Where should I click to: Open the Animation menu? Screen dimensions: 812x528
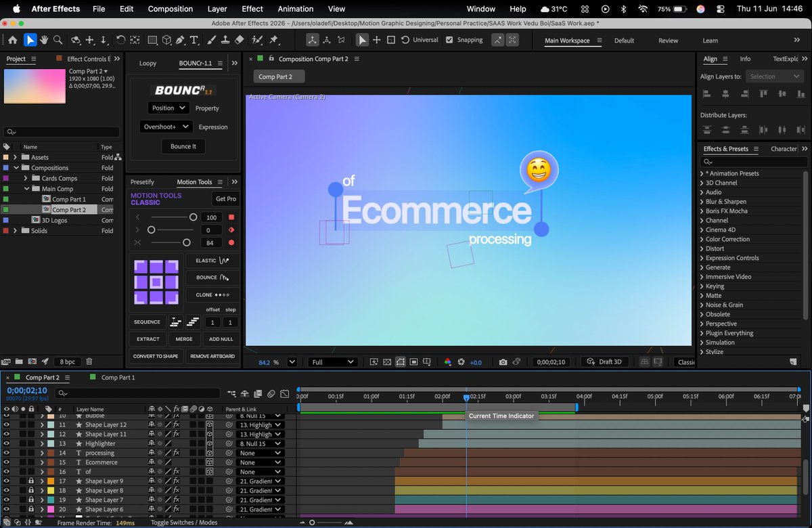tap(295, 9)
